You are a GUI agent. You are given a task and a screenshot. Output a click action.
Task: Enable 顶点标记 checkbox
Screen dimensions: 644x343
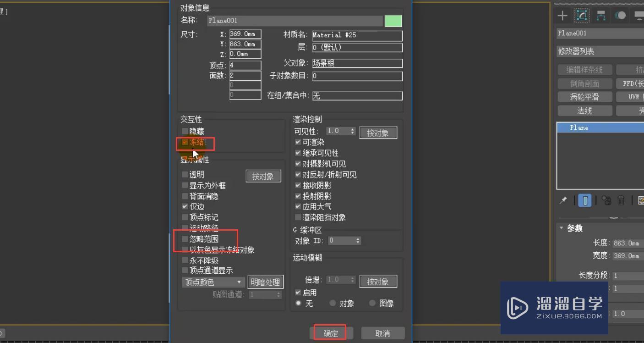(x=185, y=217)
